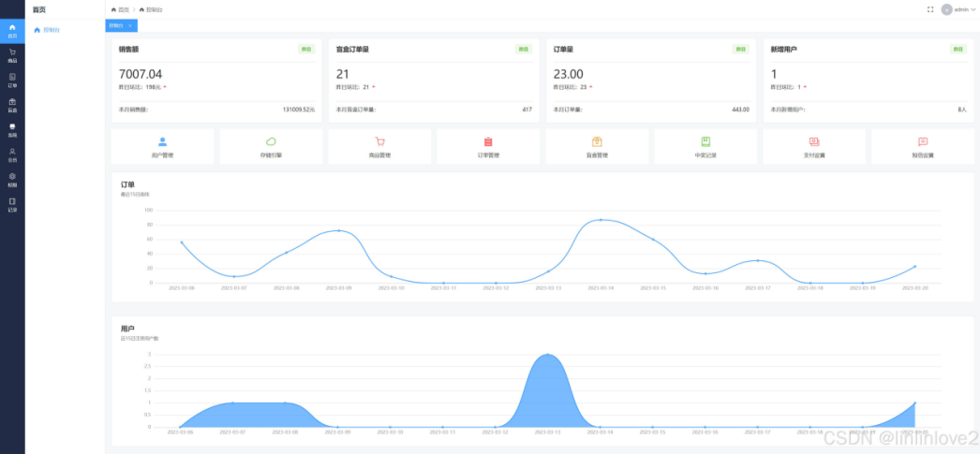Select 控制台 in the secondary menu
The height and width of the screenshot is (454, 980).
tap(65, 30)
